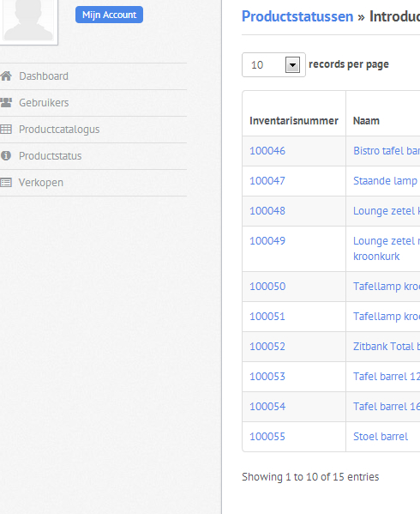This screenshot has height=514, width=420.
Task: Click the Productstatussen breadcrumb link
Action: [297, 16]
